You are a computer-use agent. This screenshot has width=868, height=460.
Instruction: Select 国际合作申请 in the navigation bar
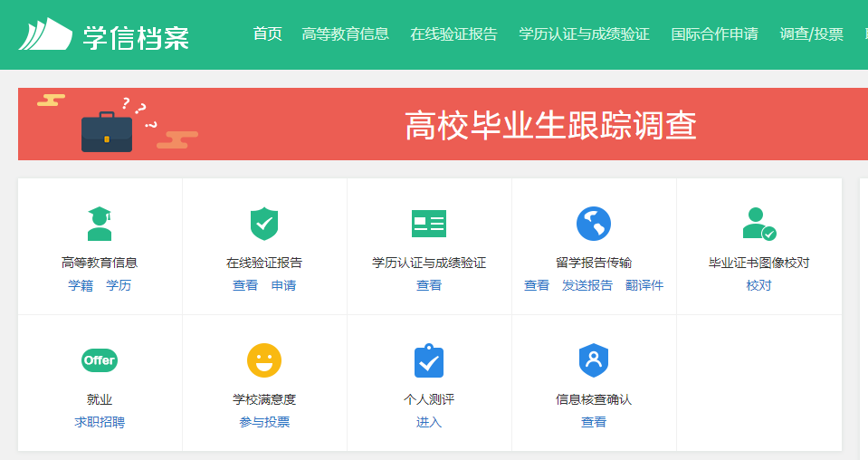click(714, 34)
